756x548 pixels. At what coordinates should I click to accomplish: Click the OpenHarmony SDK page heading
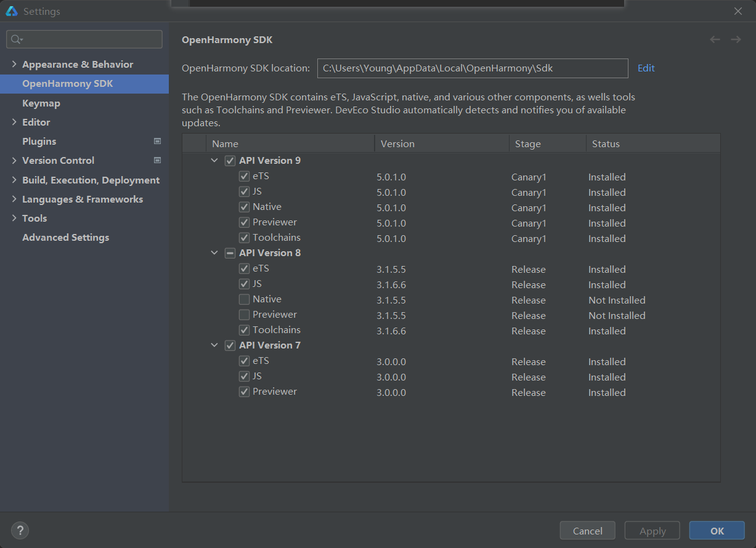[227, 39]
